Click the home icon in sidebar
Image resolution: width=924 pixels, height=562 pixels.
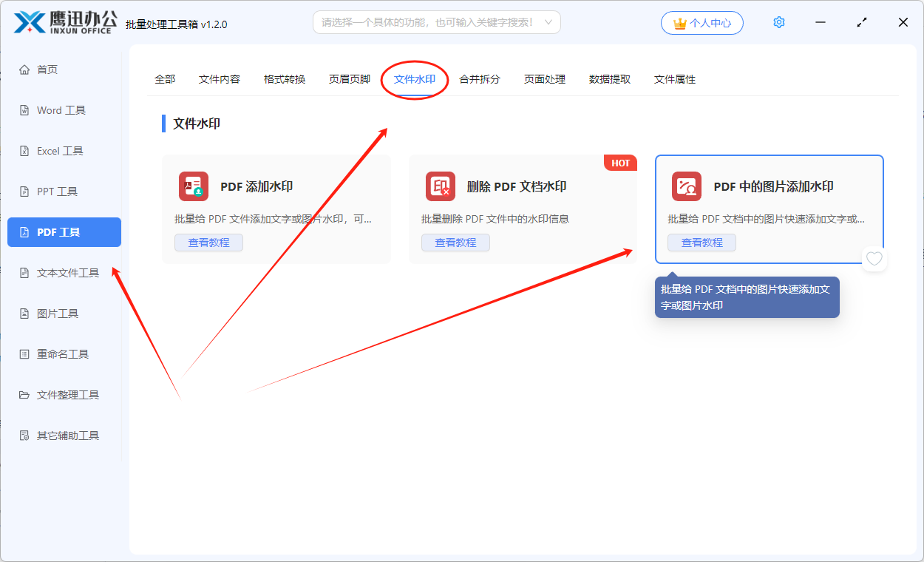coord(24,70)
